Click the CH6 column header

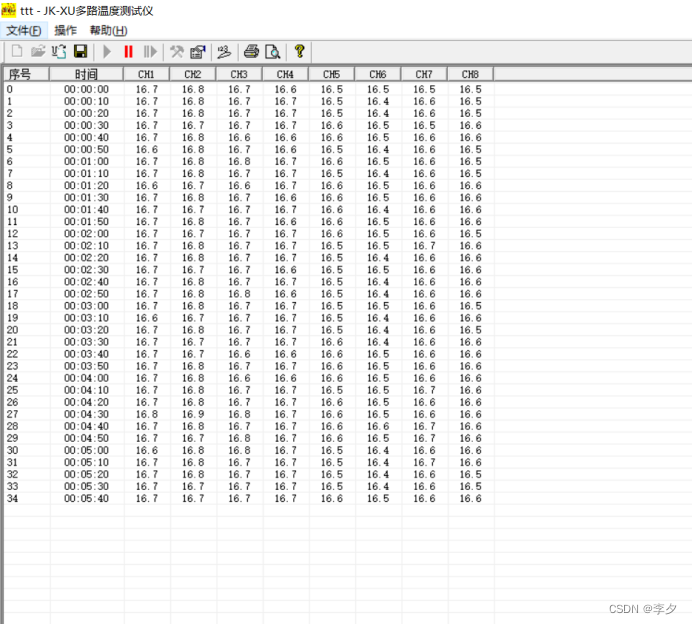coord(378,74)
